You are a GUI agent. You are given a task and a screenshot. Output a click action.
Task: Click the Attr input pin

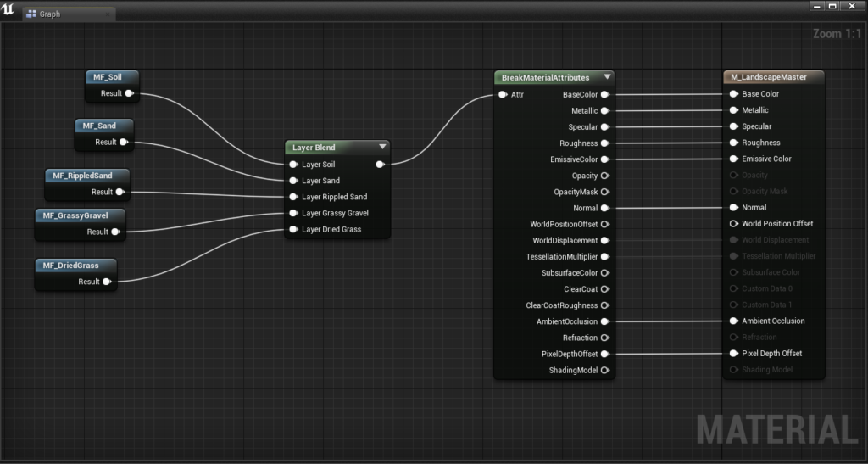(503, 95)
